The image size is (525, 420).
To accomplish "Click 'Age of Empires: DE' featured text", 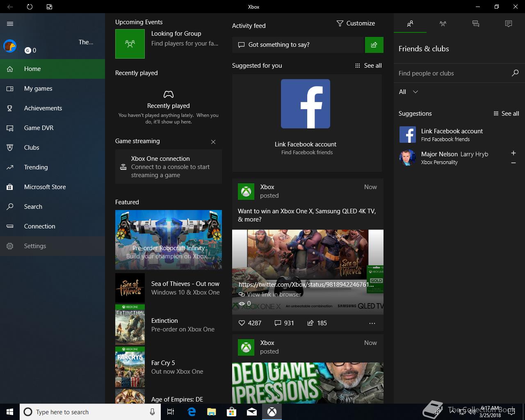I will pyautogui.click(x=177, y=399).
